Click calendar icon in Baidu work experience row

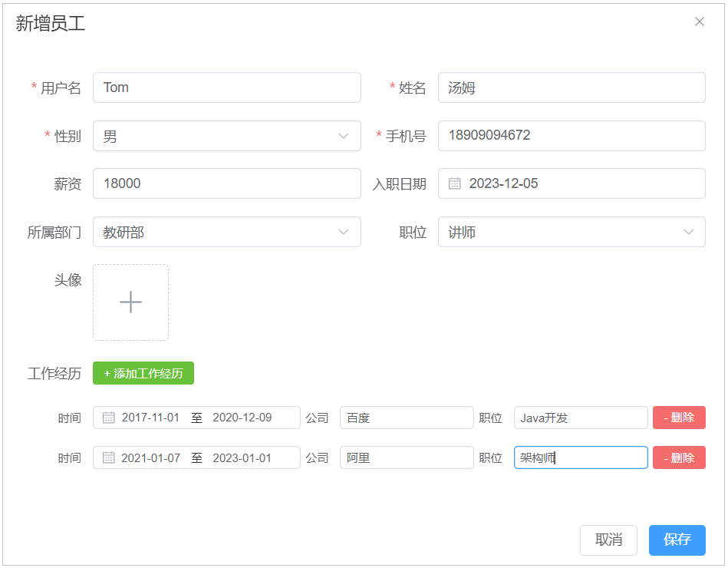pyautogui.click(x=109, y=418)
